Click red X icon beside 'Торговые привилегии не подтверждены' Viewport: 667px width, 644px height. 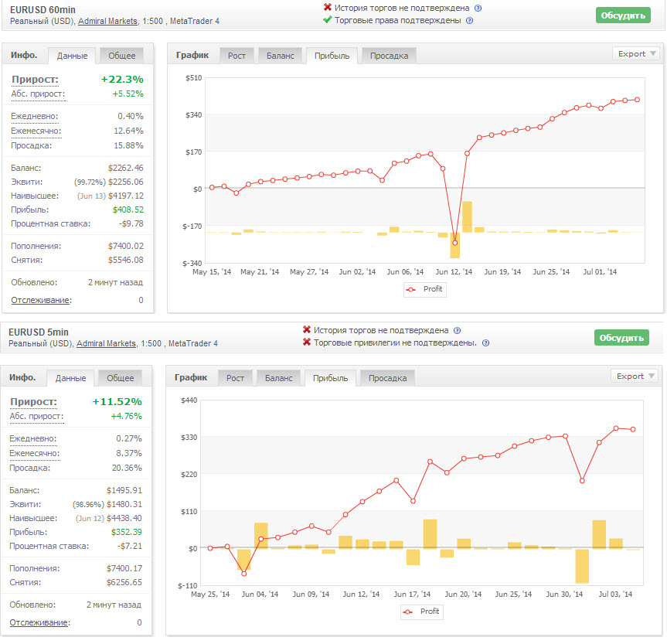coord(307,342)
